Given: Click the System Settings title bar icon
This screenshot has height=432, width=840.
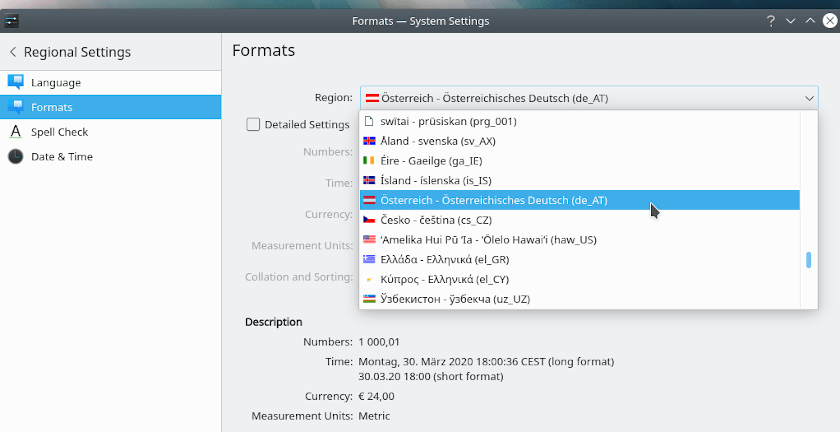Looking at the screenshot, I should pyautogui.click(x=11, y=21).
